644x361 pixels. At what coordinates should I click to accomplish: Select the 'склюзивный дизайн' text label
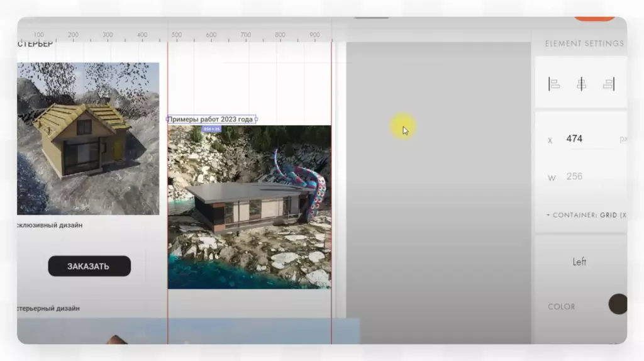click(50, 225)
